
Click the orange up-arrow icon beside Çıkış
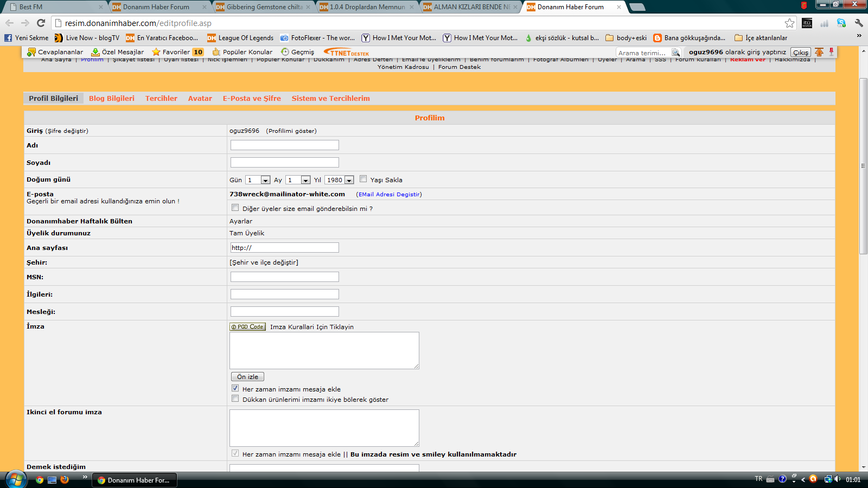pyautogui.click(x=819, y=52)
